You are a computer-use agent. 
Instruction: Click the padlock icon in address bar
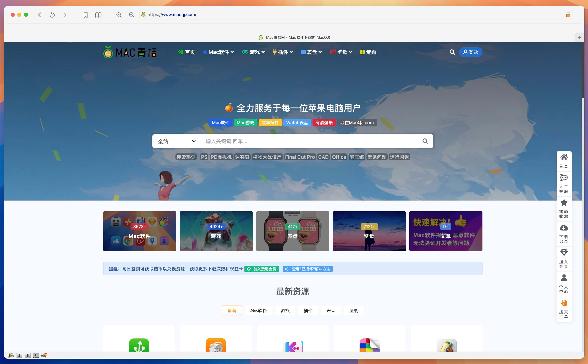click(568, 15)
